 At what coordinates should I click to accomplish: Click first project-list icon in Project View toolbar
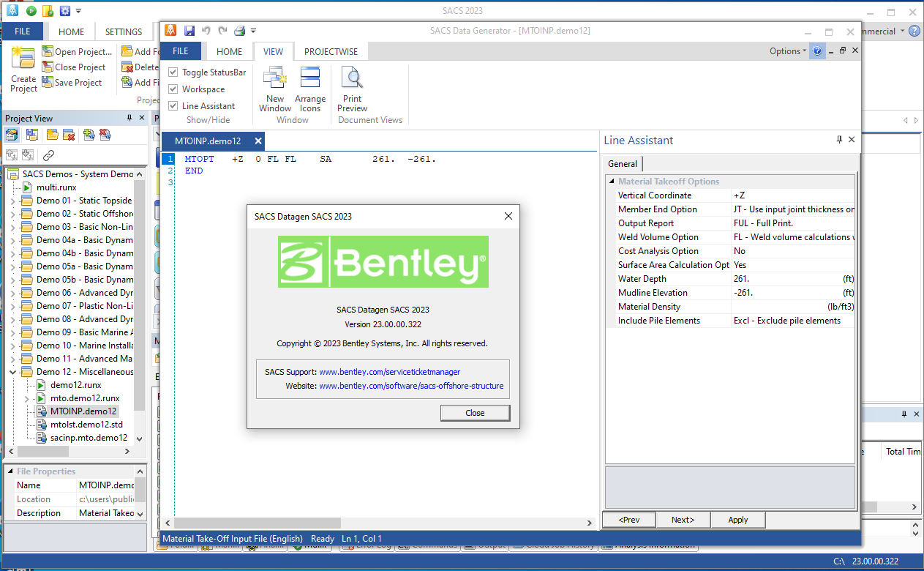point(12,135)
